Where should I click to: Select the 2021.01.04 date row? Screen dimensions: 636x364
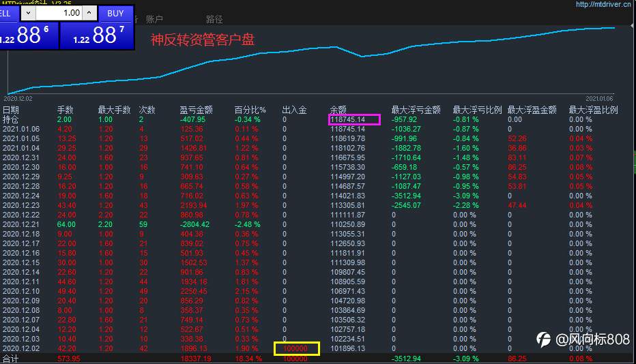pyautogui.click(x=21, y=149)
